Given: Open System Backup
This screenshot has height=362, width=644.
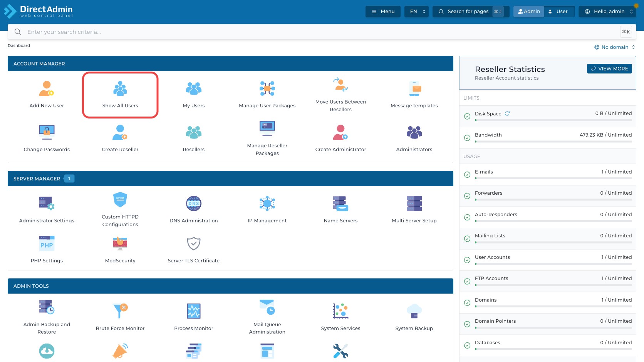Looking at the screenshot, I should (414, 317).
